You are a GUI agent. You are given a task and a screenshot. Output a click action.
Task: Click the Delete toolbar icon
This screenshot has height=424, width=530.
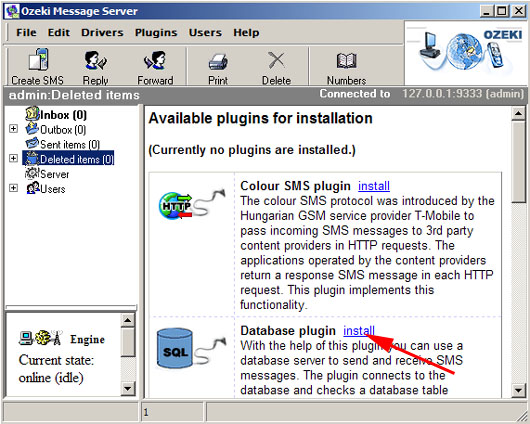click(x=276, y=61)
